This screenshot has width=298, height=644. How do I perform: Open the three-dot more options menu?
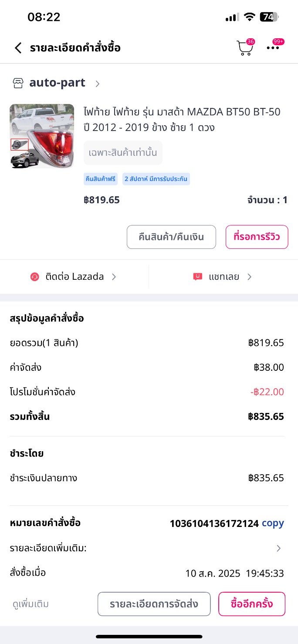click(273, 48)
